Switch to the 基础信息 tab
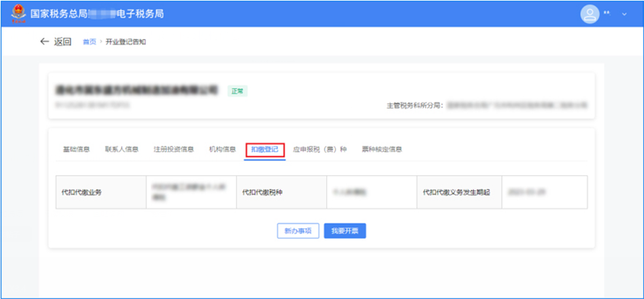 [76, 149]
